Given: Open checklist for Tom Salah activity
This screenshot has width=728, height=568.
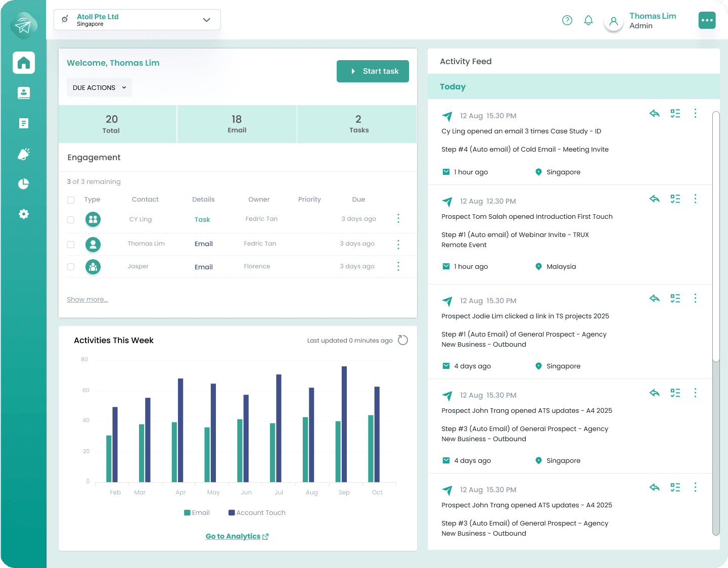Looking at the screenshot, I should 675,199.
